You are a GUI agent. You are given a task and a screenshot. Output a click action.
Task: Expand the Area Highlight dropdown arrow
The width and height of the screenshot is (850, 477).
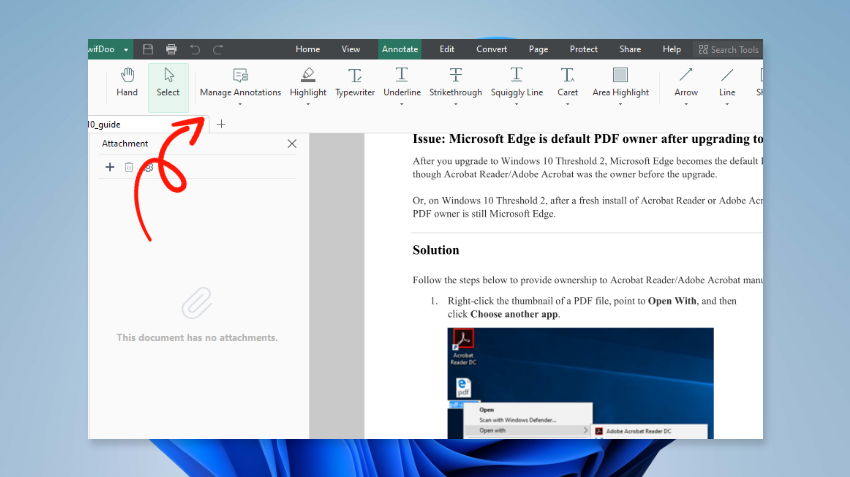click(620, 104)
